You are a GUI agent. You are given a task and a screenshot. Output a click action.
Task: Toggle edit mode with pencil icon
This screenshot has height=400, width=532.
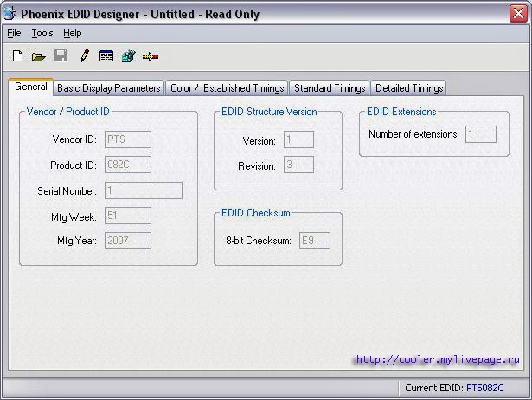tap(85, 55)
